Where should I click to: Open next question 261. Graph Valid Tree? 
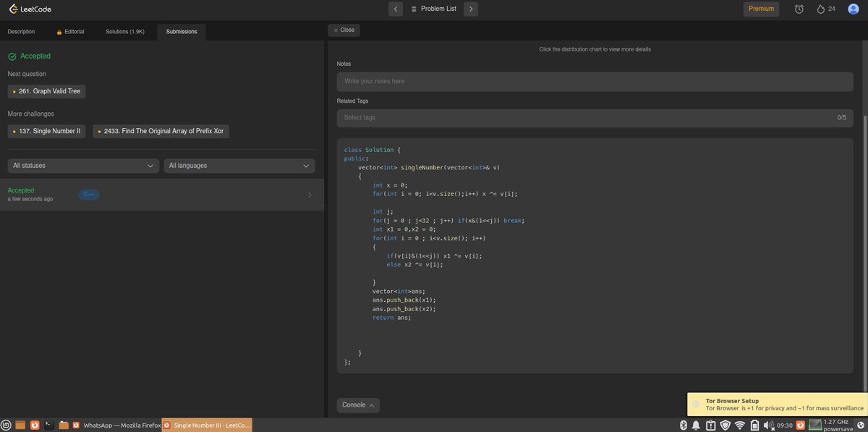47,91
